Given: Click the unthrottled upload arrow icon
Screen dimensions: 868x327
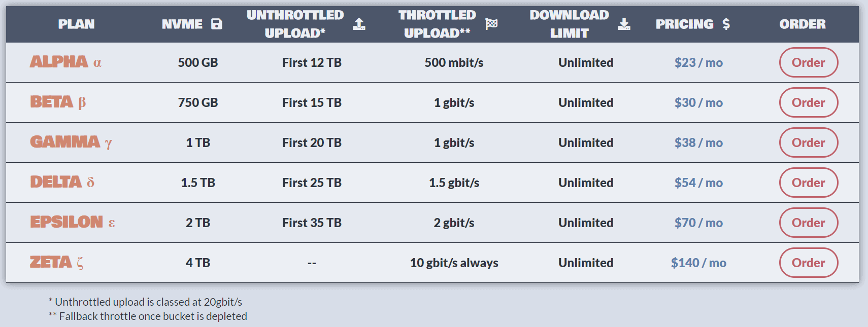Looking at the screenshot, I should coord(359,24).
